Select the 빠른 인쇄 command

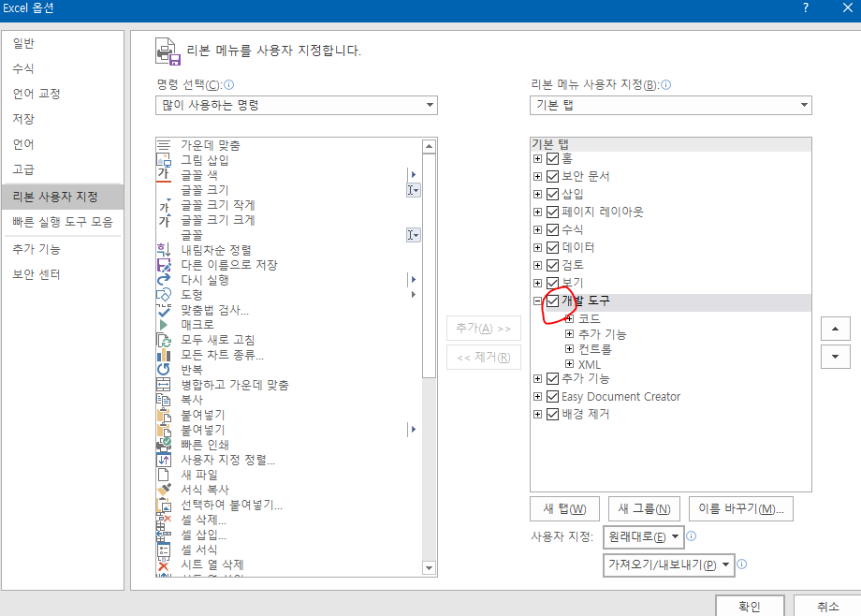point(201,445)
